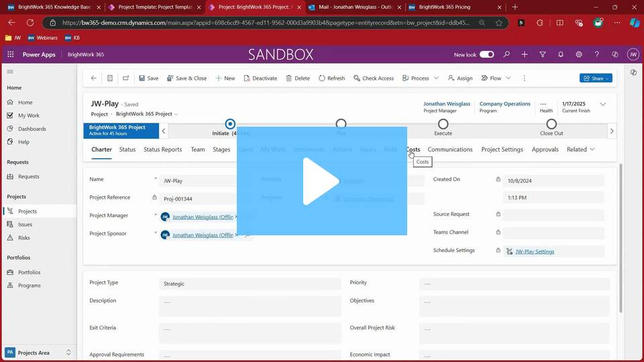
Task: Switch to BrightWork 365 Pricing browser tab
Action: point(444,7)
